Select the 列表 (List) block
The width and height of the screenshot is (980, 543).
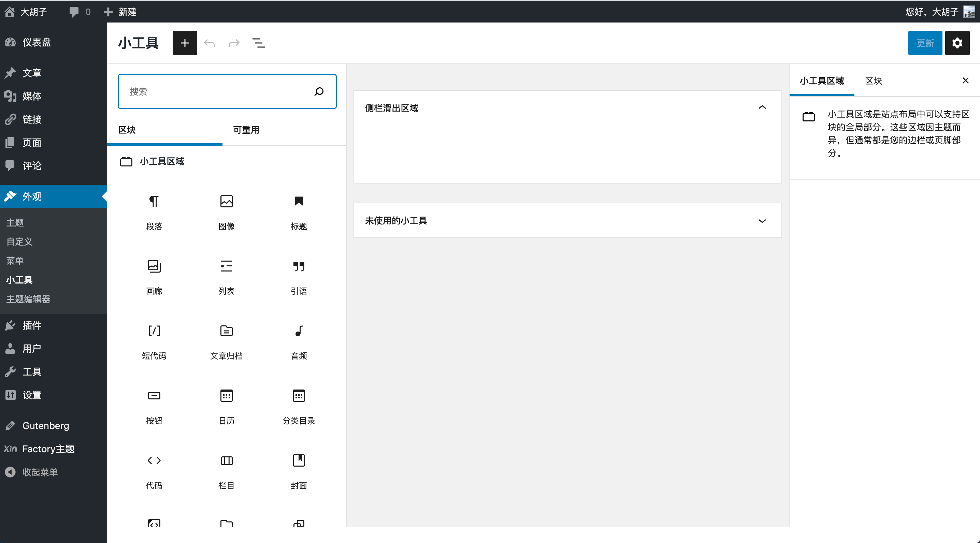pyautogui.click(x=227, y=276)
